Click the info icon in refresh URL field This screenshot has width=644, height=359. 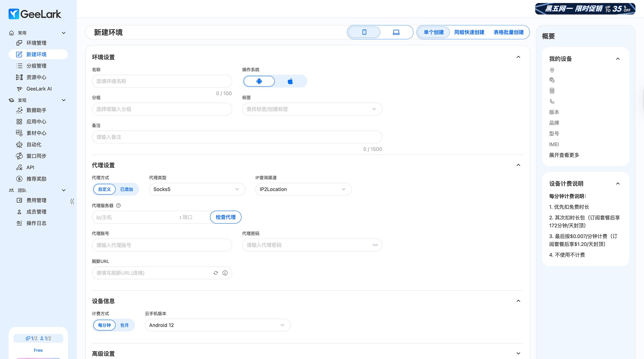[225, 273]
